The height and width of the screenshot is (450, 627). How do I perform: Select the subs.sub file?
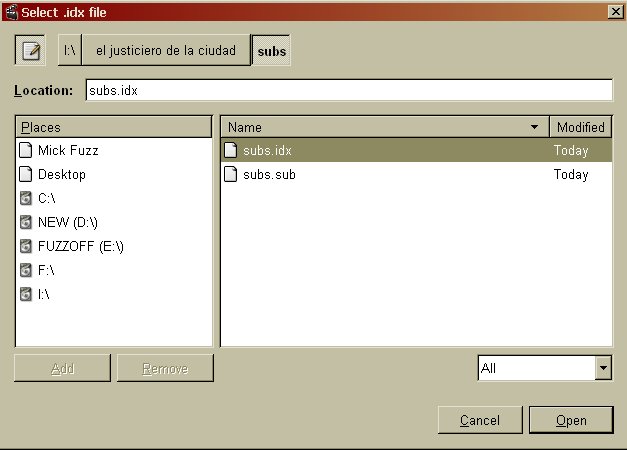click(416, 174)
